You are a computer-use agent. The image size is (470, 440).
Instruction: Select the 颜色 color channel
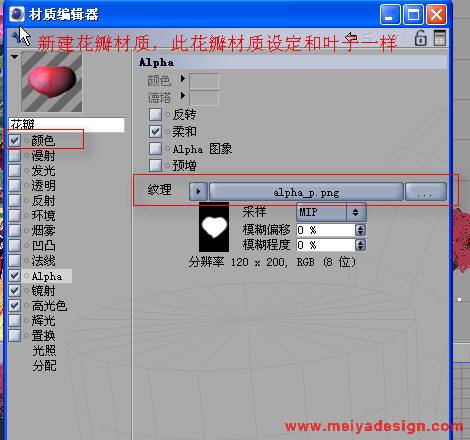(x=43, y=140)
